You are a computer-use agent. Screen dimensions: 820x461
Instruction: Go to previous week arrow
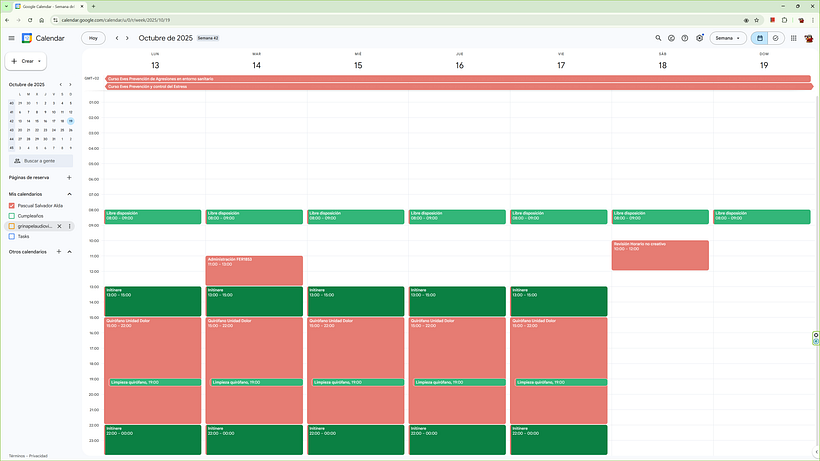(116, 38)
